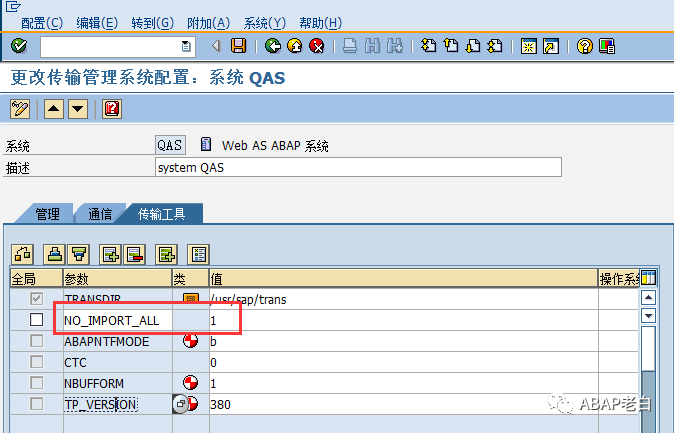Click the 类 column header
This screenshot has width=674, height=433.
tap(190, 279)
